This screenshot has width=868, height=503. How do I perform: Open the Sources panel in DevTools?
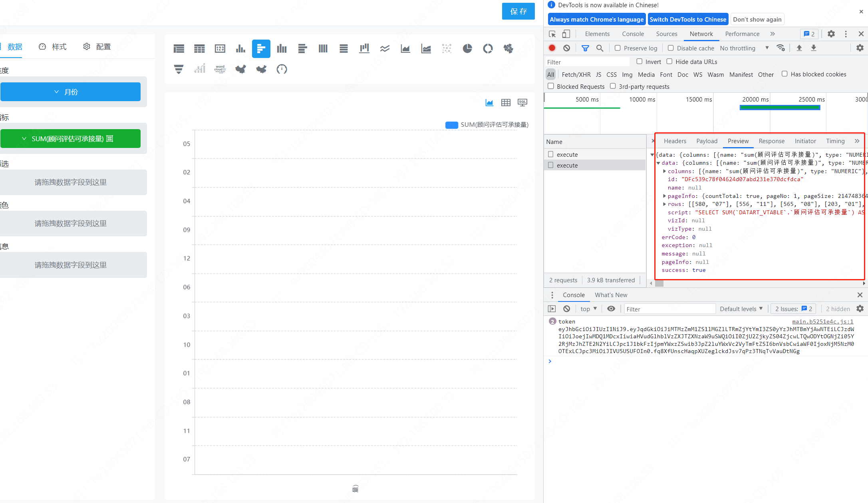pyautogui.click(x=666, y=34)
